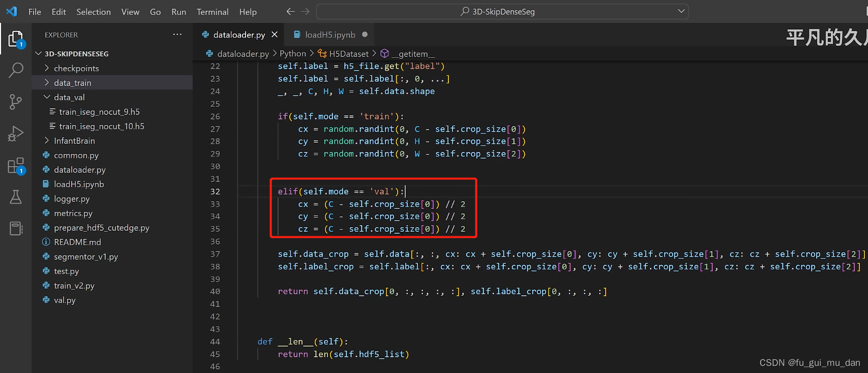Collapse the 3D-SKIPDENSESEG root folder

tap(38, 53)
